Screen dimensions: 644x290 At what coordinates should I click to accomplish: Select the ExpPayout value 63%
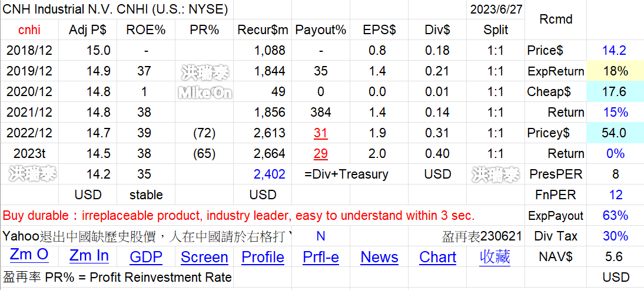coord(616,215)
